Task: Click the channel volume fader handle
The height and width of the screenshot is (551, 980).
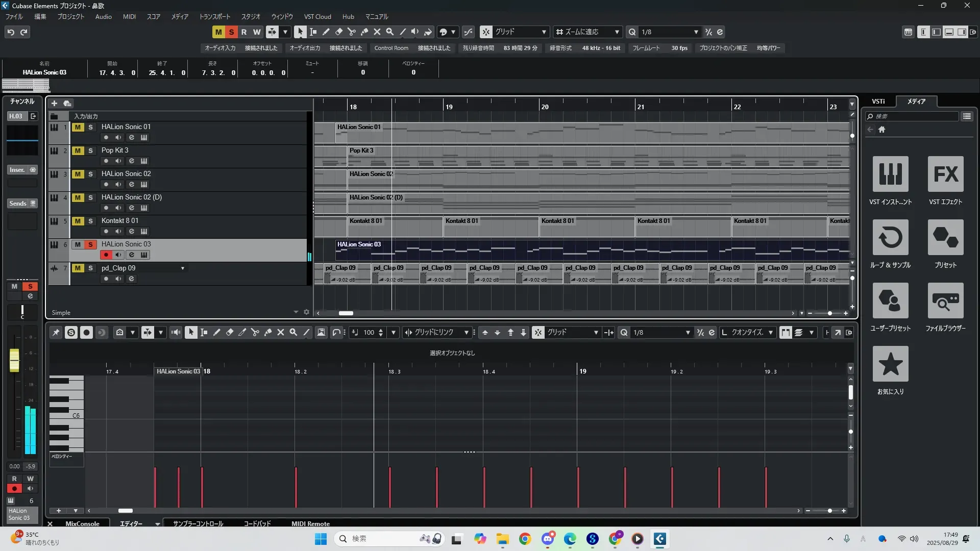Action: coord(14,360)
